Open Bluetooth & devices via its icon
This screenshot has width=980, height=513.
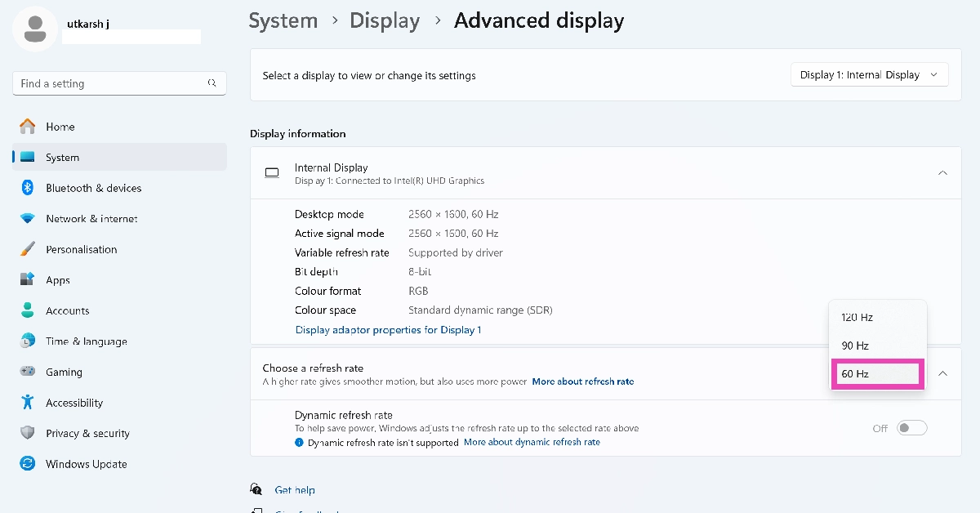pos(28,188)
